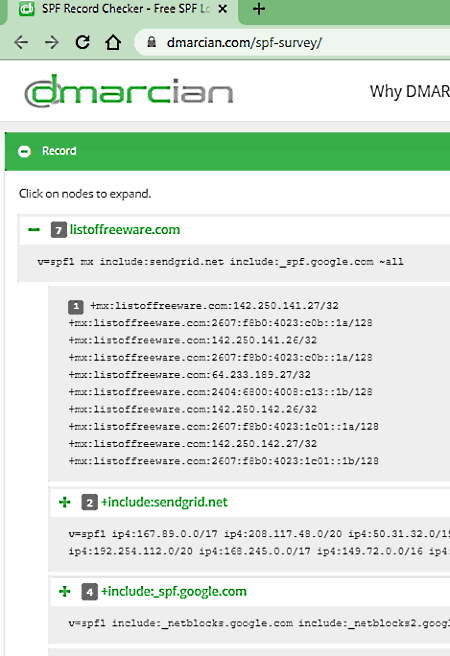Collapse the Record section minus icon

pos(25,151)
